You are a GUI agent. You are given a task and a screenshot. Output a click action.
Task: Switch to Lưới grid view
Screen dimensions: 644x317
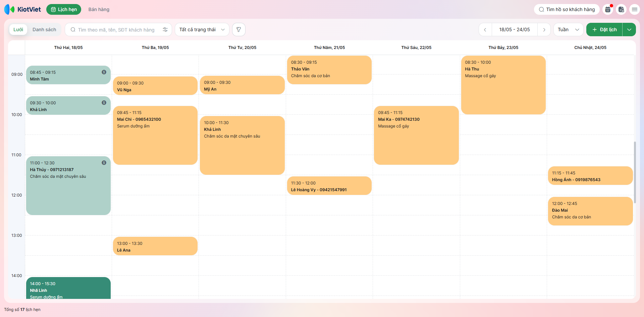[18, 30]
